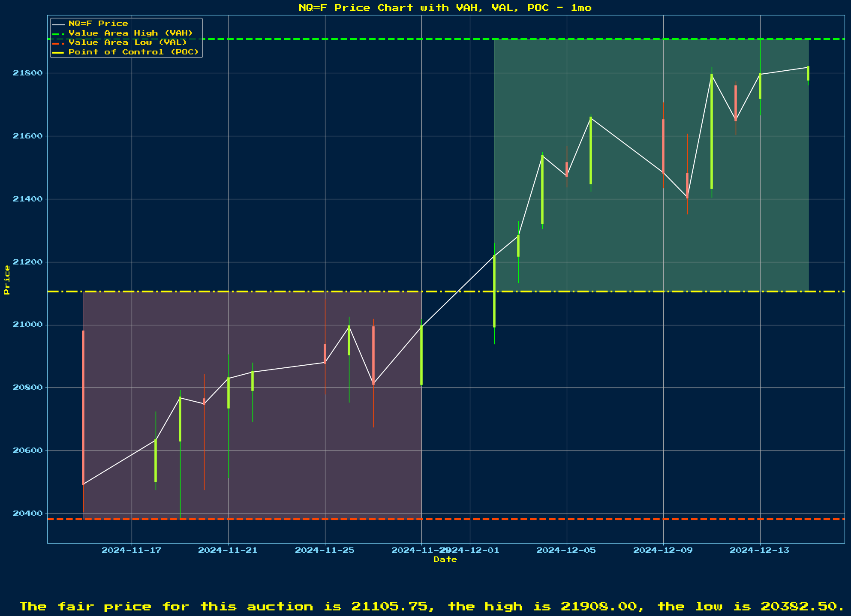Click the Point of Control legend entry
This screenshot has height=616, width=851.
[x=133, y=52]
